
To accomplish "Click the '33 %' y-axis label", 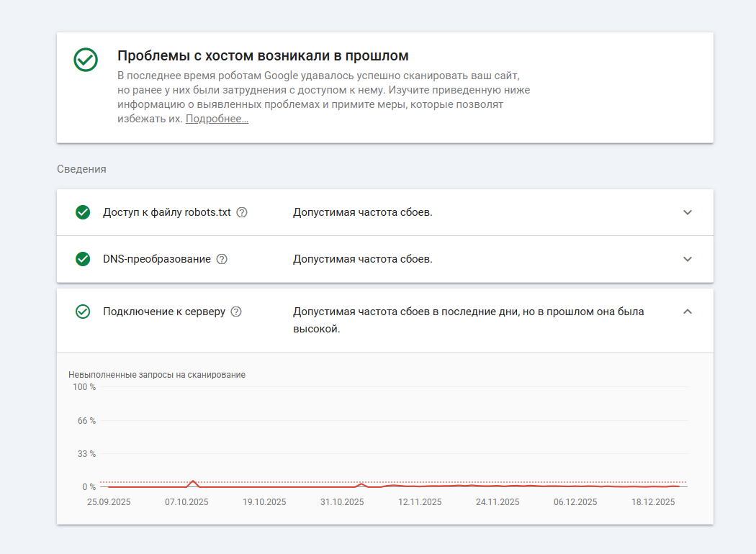I will coord(87,454).
